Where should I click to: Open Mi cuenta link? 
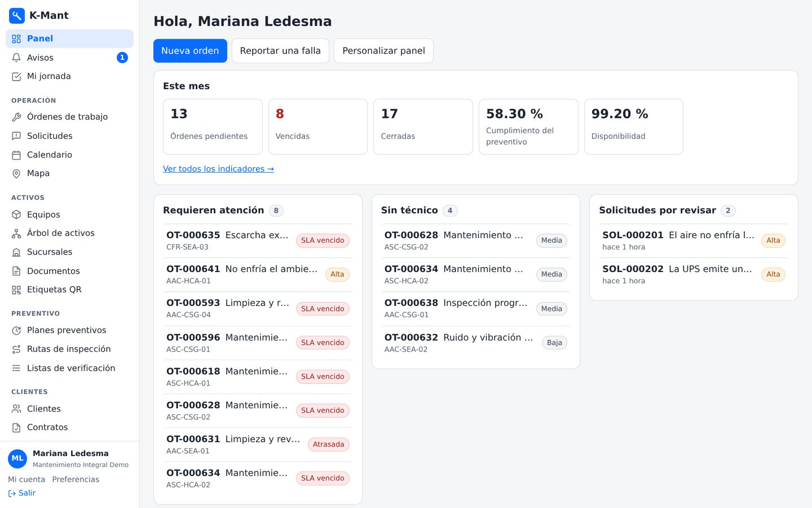(x=27, y=479)
